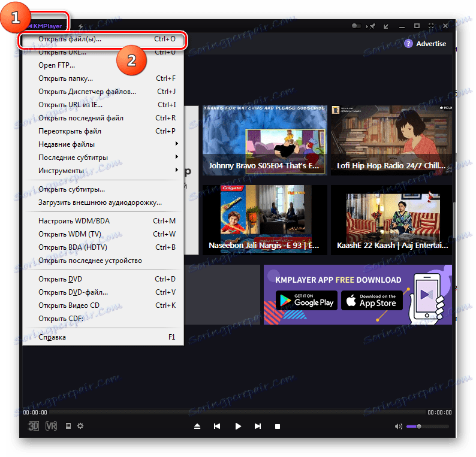Click the eject/open file button
This screenshot has width=476, height=457.
197,426
